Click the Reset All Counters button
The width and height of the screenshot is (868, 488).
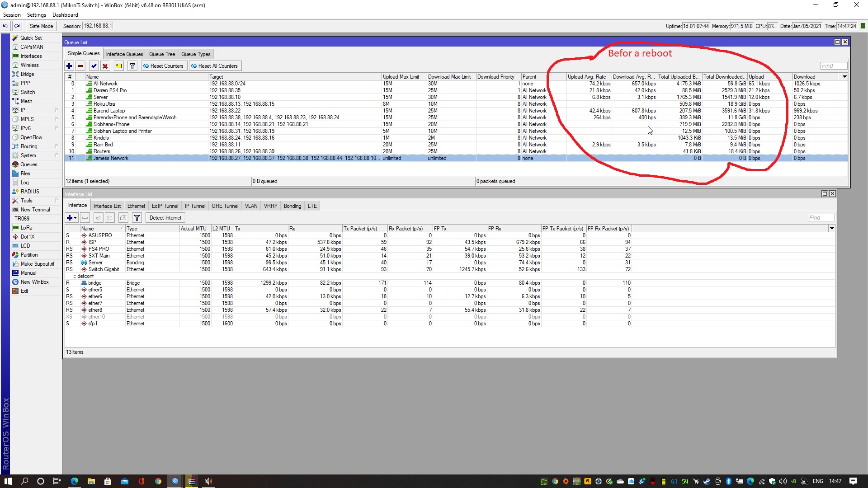[215, 66]
